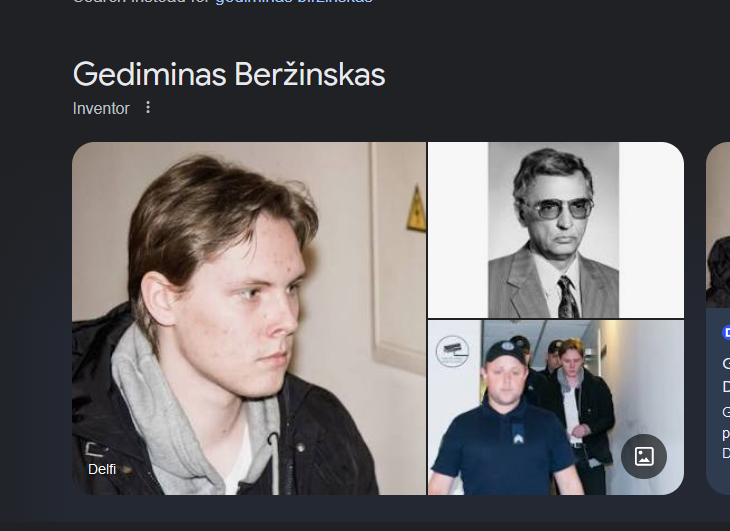Click the Gediminas Beržinskas heading
Screen dimensions: 730x531
coord(229,74)
